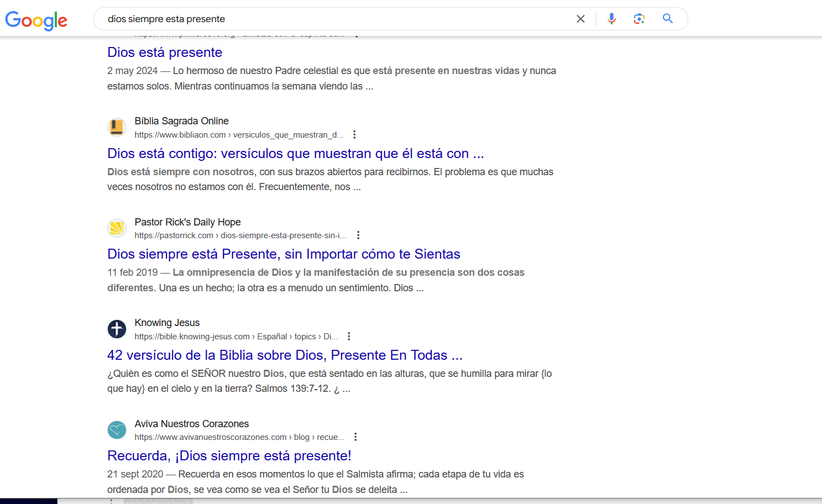This screenshot has height=504, width=822.
Task: Click Bíblia Sagrada Online favicon
Action: click(117, 128)
